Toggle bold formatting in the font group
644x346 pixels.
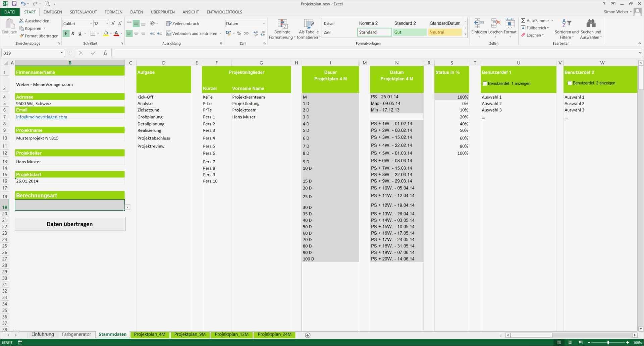(x=66, y=33)
